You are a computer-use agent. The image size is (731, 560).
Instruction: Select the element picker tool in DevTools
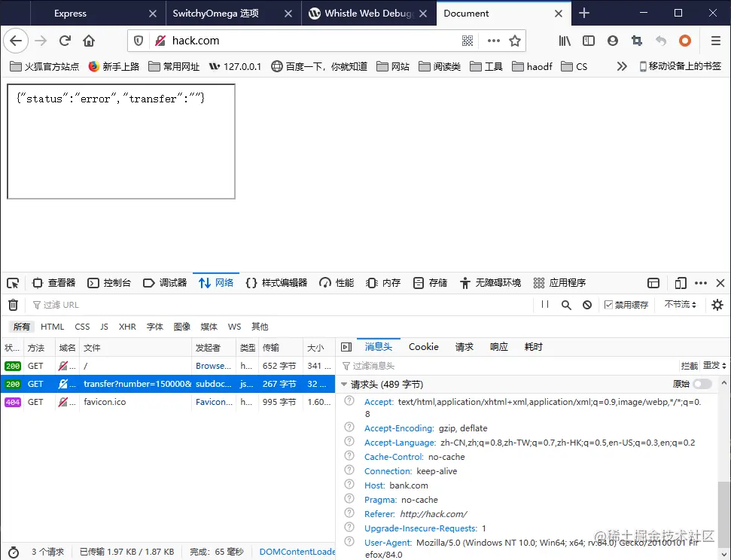(x=12, y=282)
